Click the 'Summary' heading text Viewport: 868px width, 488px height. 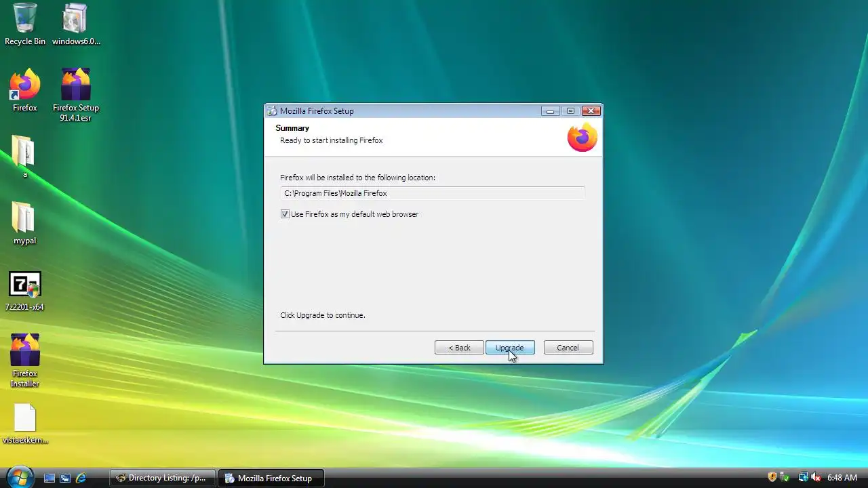(292, 128)
